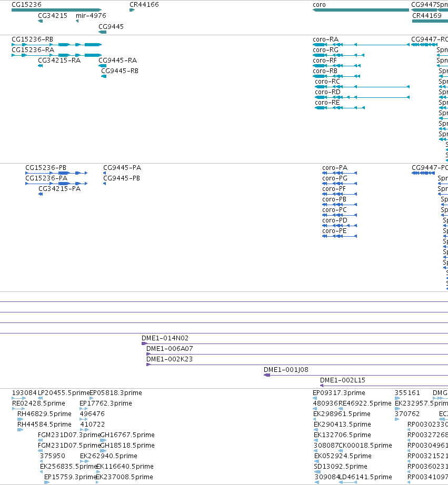Viewport: 448px width, 485px height.
Task: Select EST label EP09317.3prime
Action: (339, 393)
